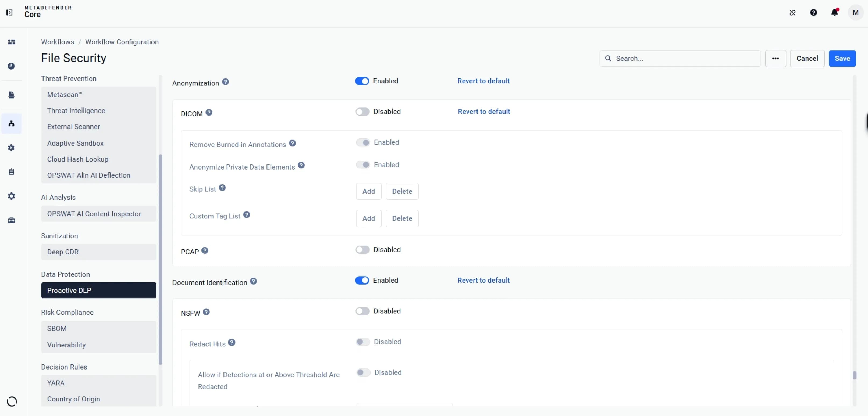Toggle the Anonymization switch off
This screenshot has width=868, height=416.
coord(362,81)
